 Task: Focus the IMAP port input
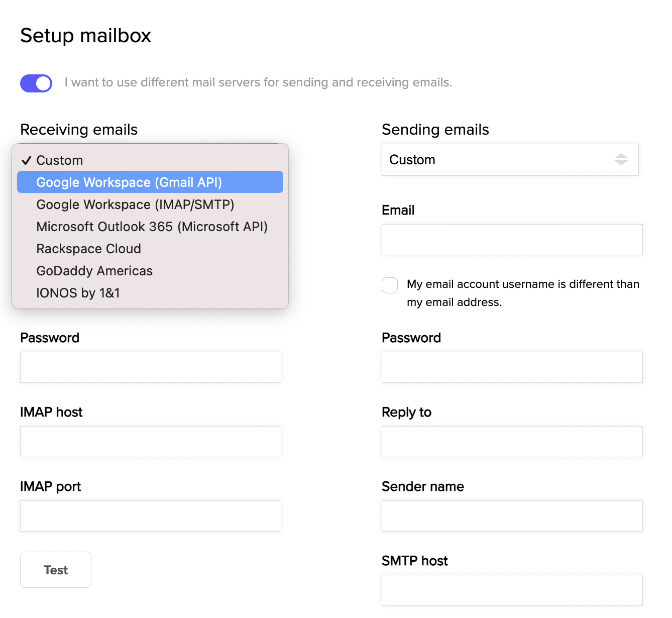point(151,516)
